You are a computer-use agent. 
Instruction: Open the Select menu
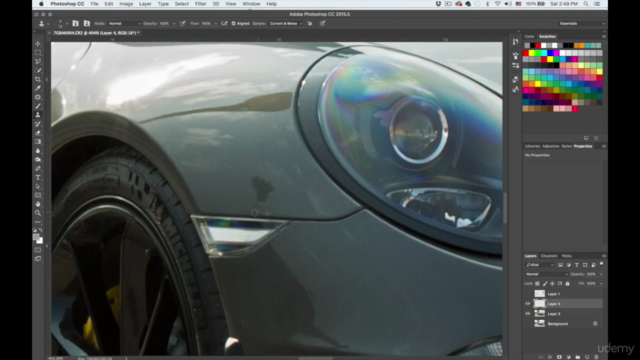pos(182,4)
